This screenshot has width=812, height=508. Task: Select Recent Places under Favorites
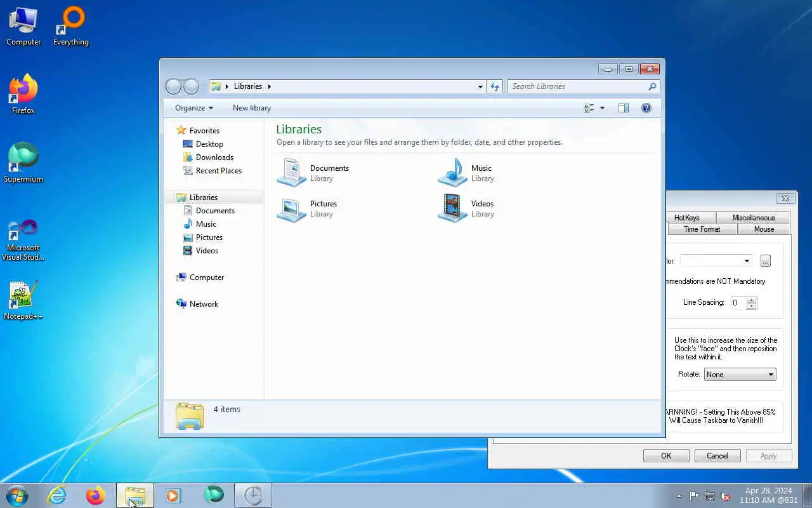point(219,171)
